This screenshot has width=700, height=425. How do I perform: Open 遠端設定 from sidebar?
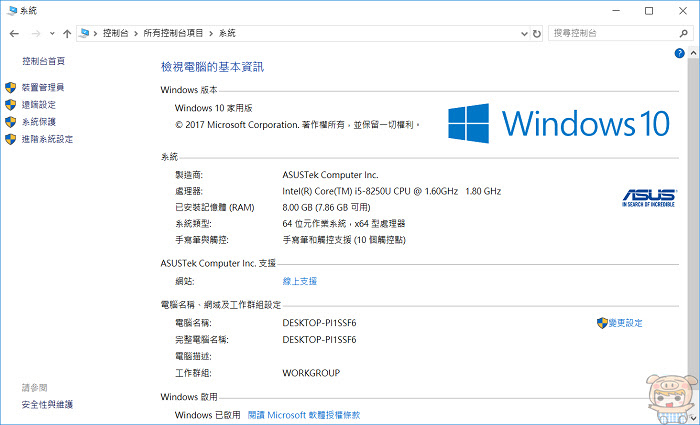39,104
